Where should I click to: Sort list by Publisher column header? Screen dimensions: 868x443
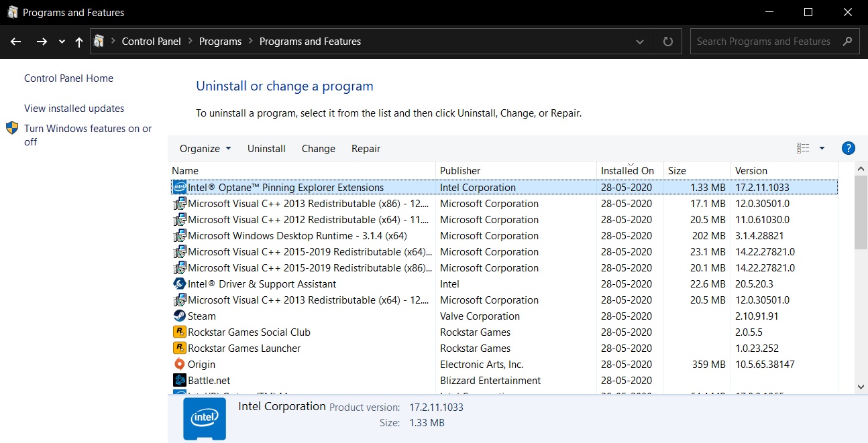click(460, 171)
